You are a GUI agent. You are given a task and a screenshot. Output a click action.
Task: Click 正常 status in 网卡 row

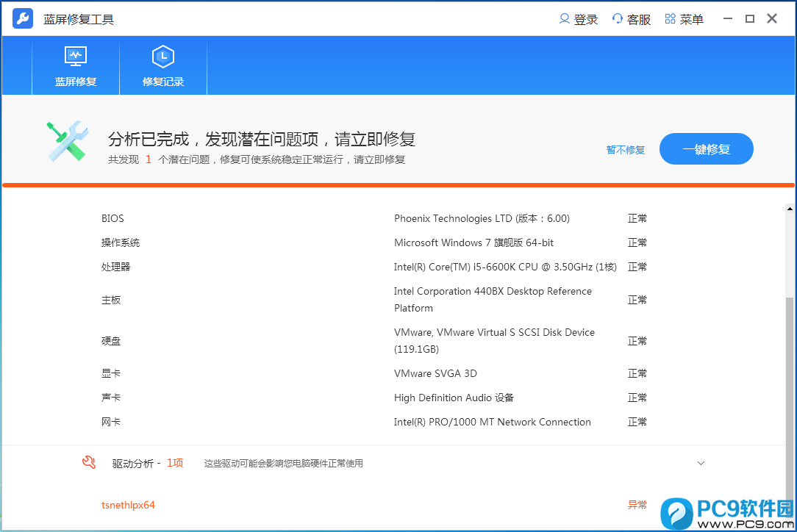click(x=637, y=422)
